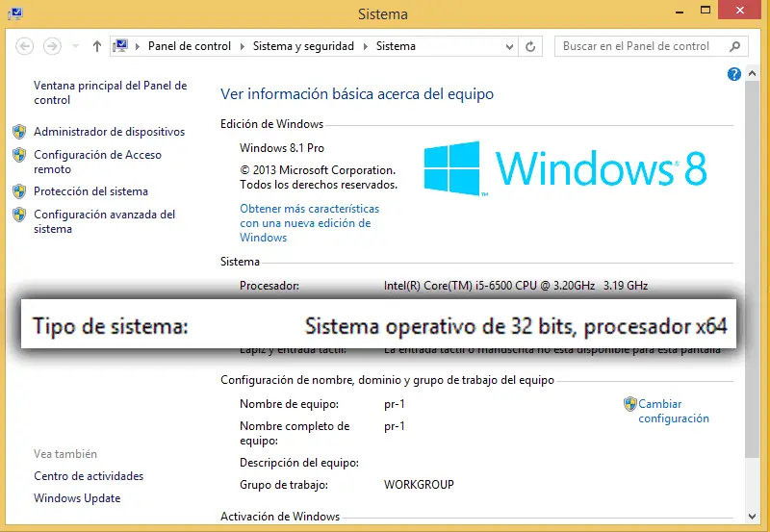Click scrollbar up arrow
The height and width of the screenshot is (532, 770).
752,74
